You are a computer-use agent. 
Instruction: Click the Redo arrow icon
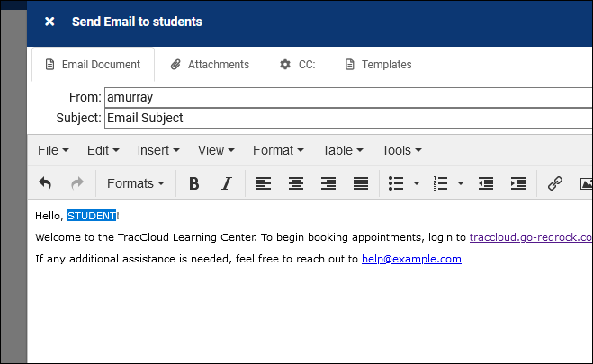76,183
